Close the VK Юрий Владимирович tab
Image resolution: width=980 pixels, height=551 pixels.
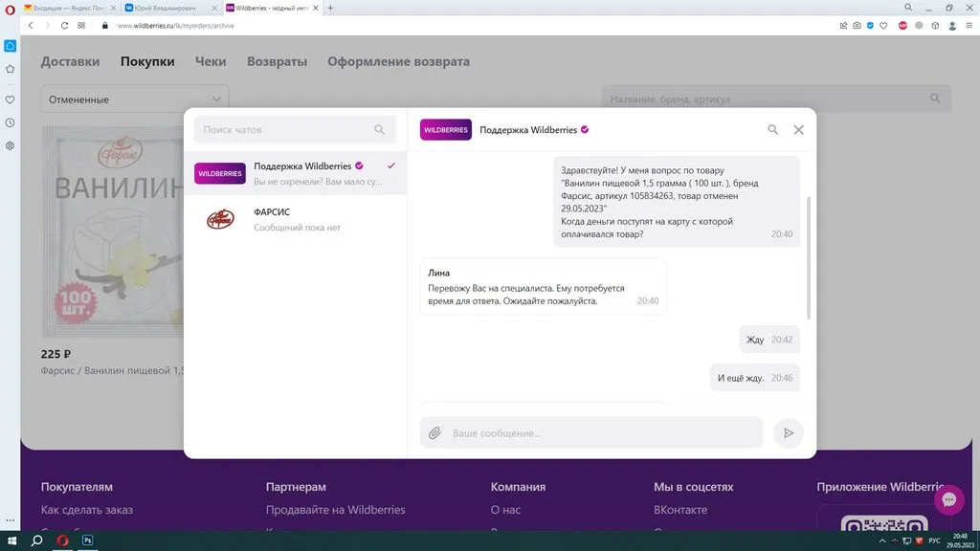(x=214, y=8)
